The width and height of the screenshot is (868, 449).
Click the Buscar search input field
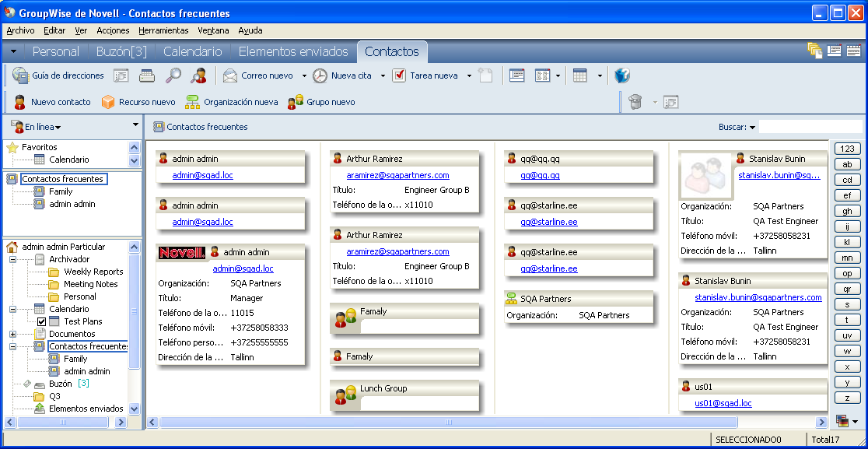pos(810,127)
